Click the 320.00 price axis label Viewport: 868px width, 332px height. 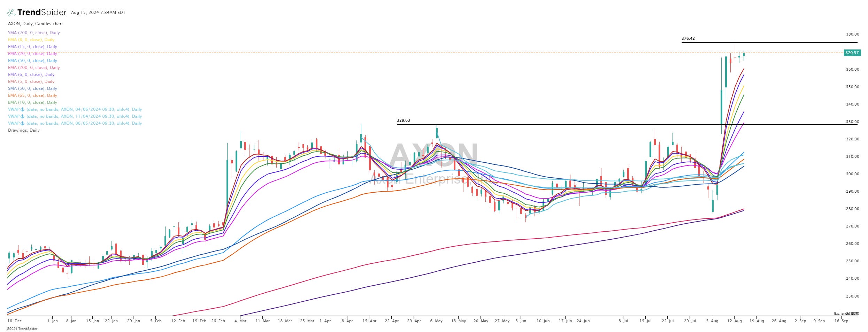click(852, 139)
